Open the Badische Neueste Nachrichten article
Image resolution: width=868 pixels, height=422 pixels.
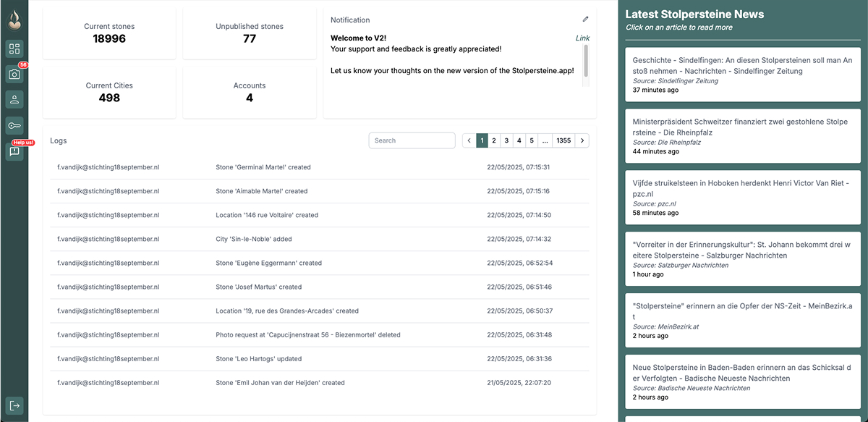(x=743, y=381)
